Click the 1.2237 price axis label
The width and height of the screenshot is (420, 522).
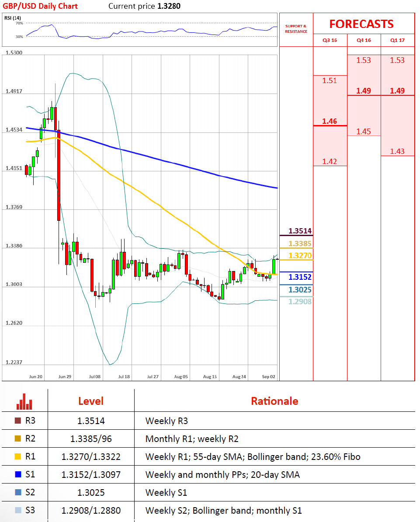click(14, 362)
